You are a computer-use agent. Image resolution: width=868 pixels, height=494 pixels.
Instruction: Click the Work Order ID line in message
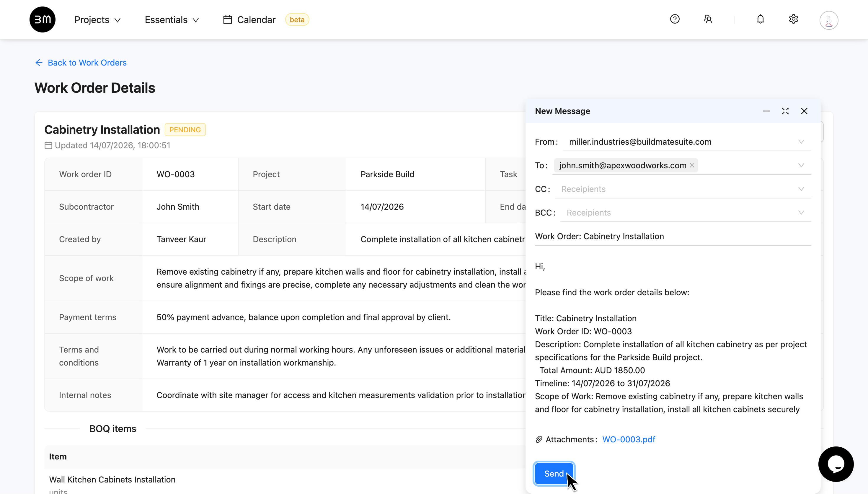(x=583, y=332)
